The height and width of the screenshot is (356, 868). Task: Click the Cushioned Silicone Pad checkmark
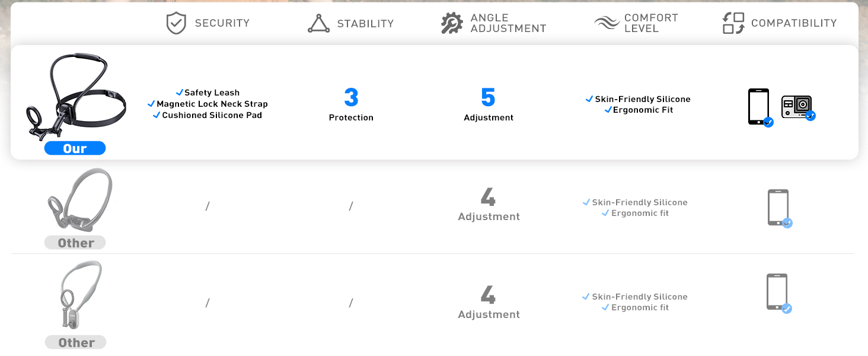(157, 115)
